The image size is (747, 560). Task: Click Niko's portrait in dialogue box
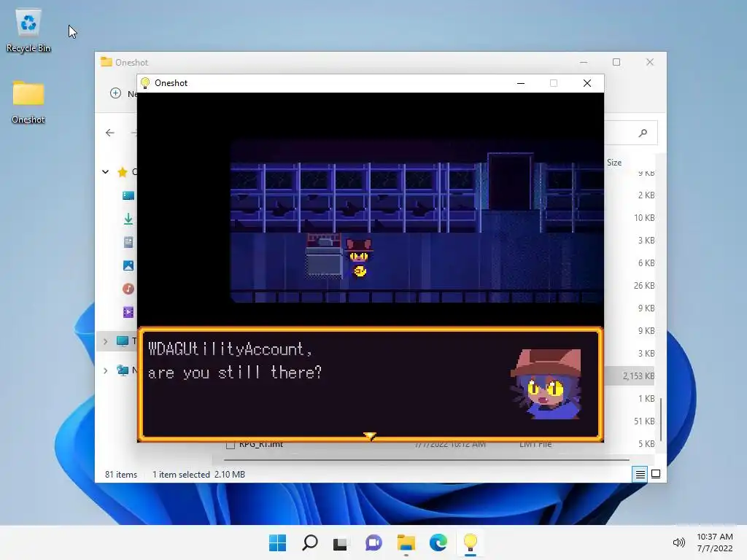coord(546,384)
